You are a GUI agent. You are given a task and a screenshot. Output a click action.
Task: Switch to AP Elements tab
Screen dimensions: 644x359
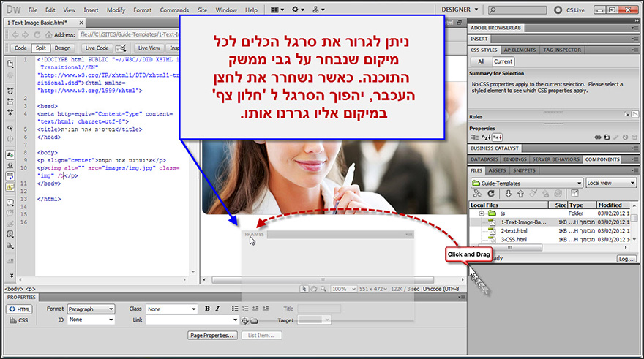click(520, 50)
